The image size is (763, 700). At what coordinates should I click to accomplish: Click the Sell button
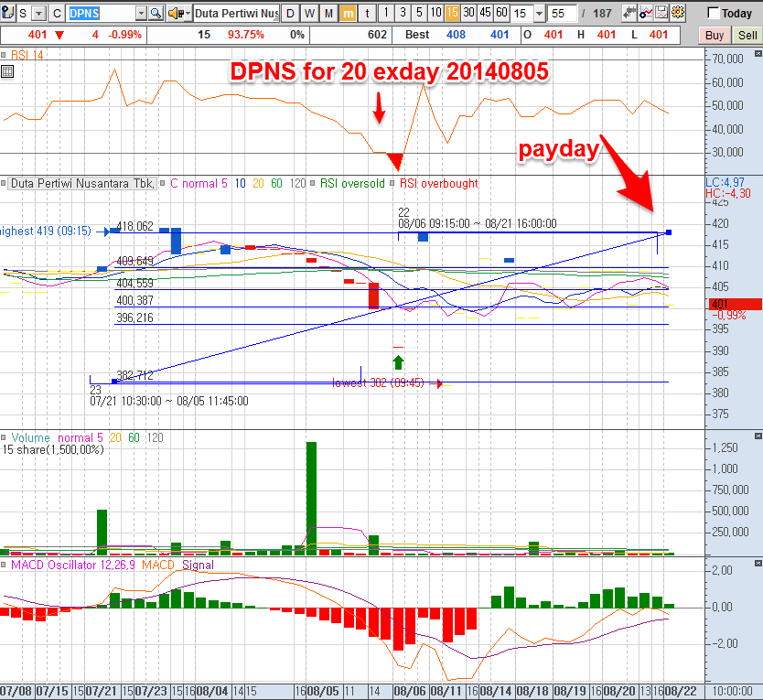pyautogui.click(x=747, y=35)
